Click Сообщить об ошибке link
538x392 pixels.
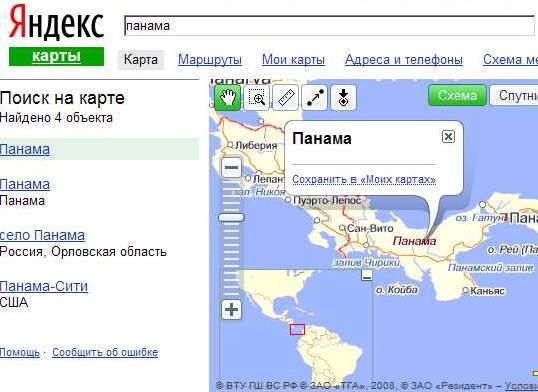coord(105,353)
